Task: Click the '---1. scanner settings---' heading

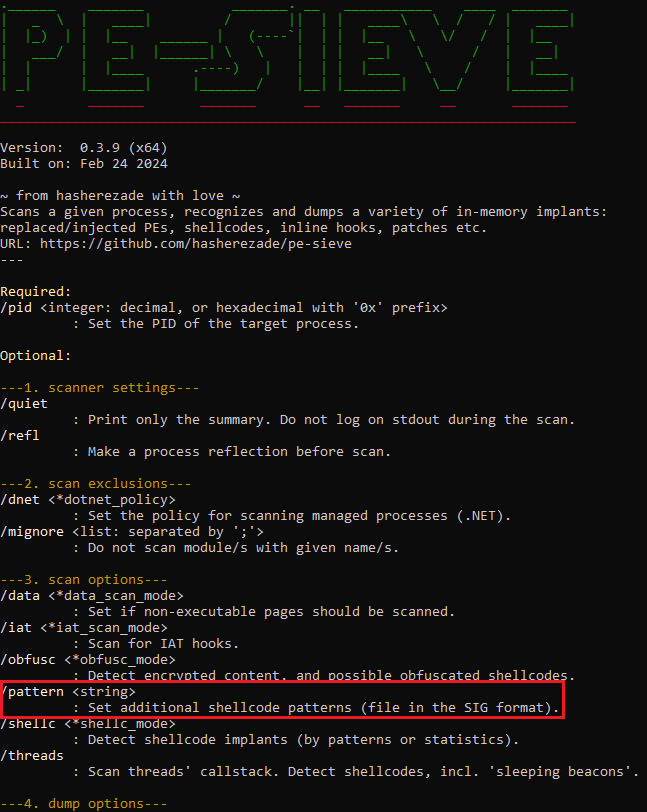Action: (100, 388)
